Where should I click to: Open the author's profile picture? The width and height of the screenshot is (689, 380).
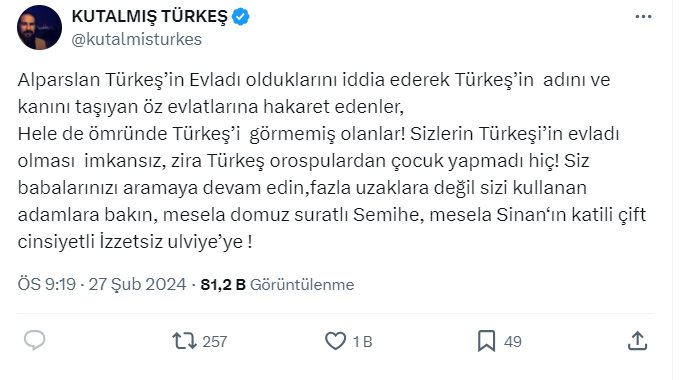pyautogui.click(x=40, y=28)
